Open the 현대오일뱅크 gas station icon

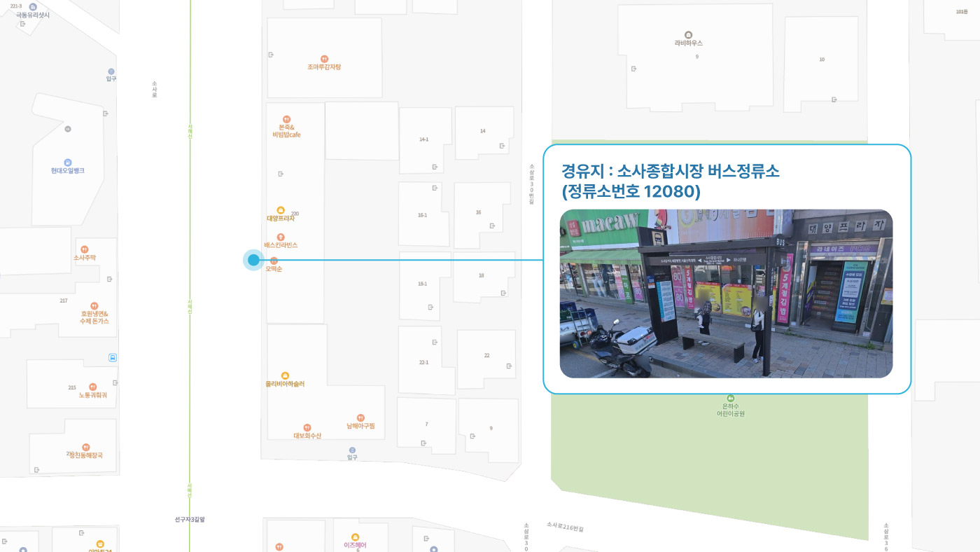[x=68, y=163]
